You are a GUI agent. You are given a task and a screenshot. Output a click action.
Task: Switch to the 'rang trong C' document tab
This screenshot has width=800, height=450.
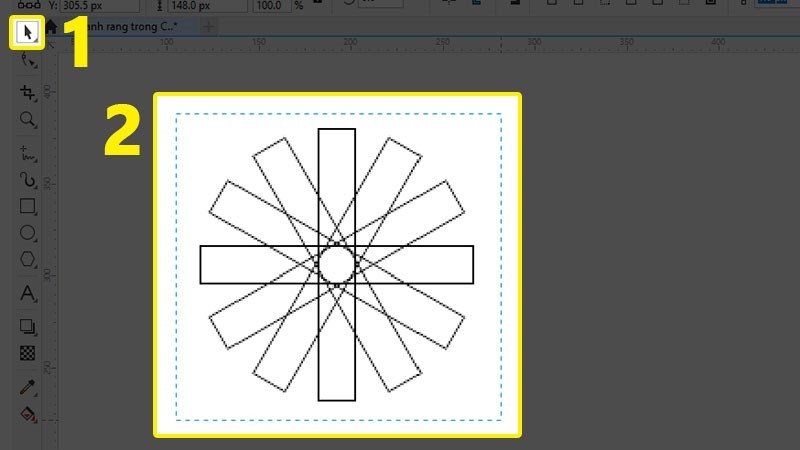125,27
